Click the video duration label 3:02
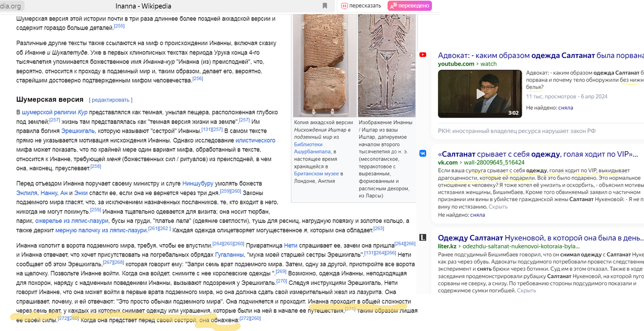The image size is (644, 331). click(x=514, y=113)
